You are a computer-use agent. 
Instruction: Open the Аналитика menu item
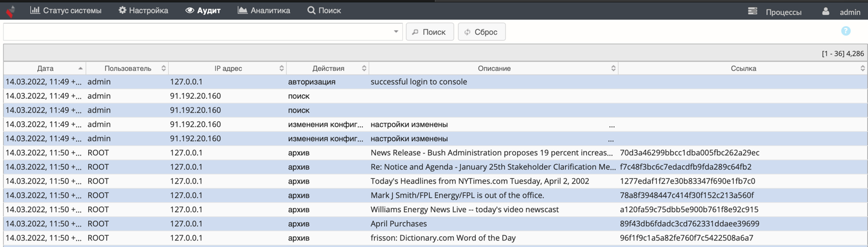tap(264, 10)
